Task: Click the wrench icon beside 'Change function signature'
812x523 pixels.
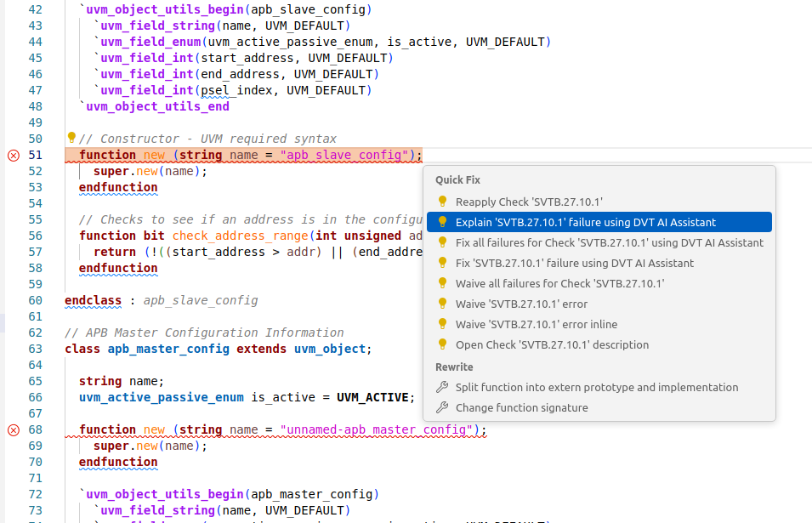Action: pos(442,409)
